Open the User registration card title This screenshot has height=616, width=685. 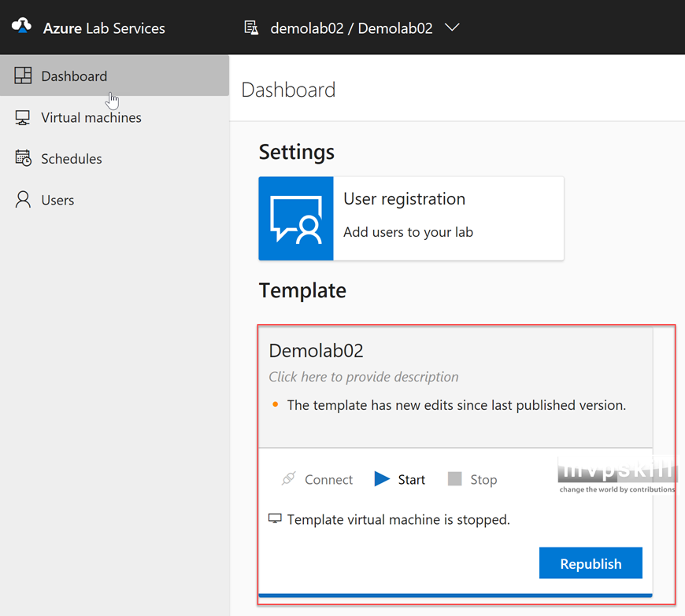[x=404, y=198]
